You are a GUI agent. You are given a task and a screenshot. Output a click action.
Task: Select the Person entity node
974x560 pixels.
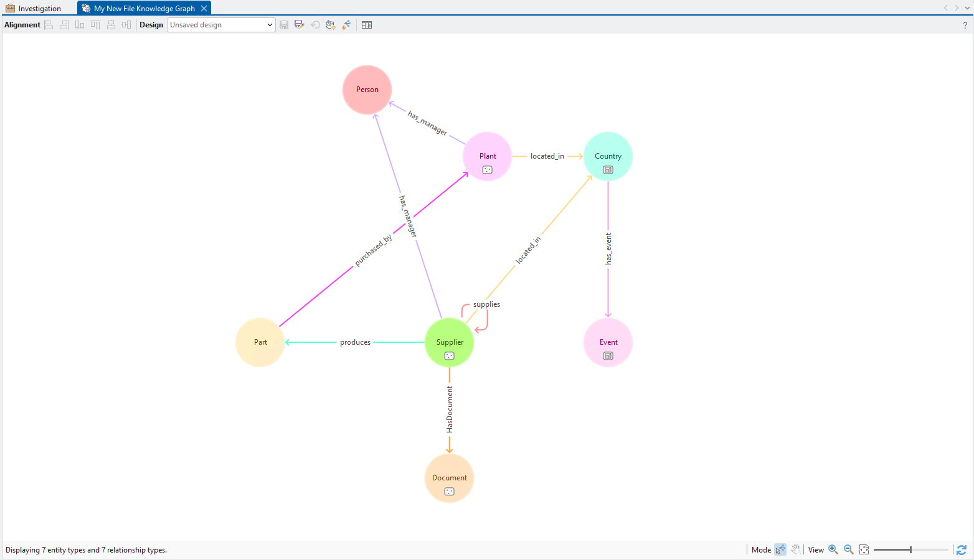coord(367,90)
